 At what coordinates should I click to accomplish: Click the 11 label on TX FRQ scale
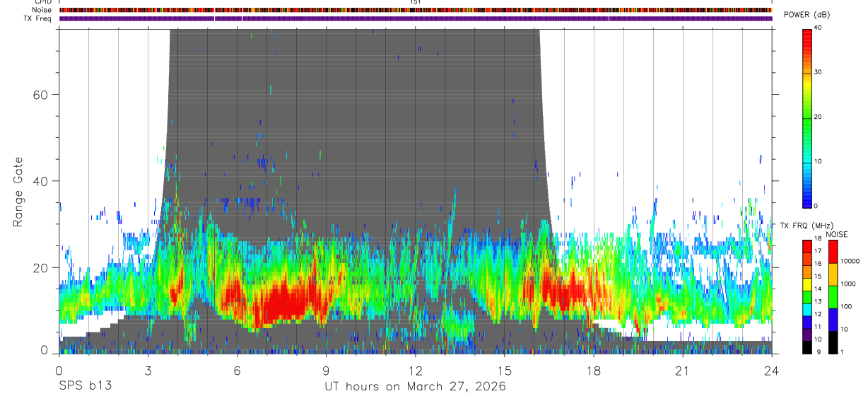[x=819, y=327]
